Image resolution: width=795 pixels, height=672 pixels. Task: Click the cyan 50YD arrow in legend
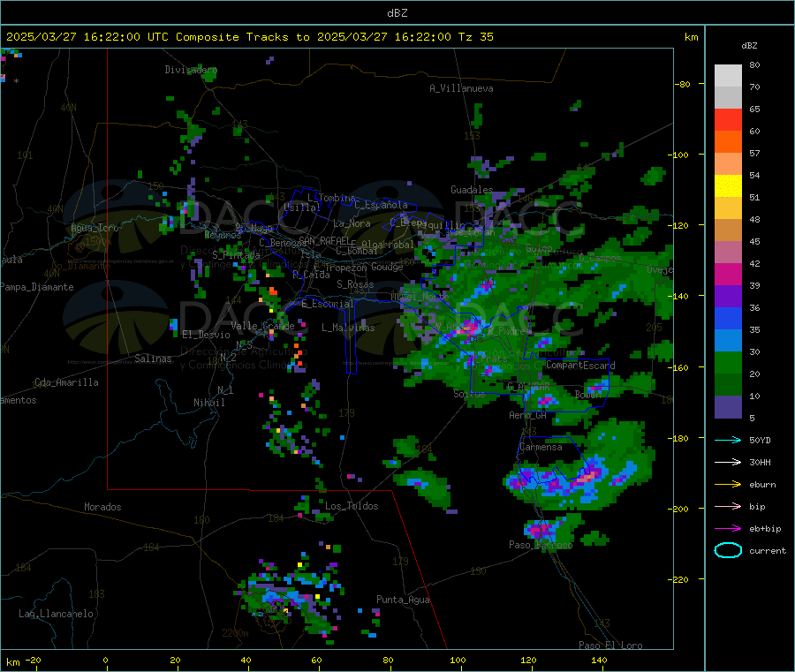point(728,440)
